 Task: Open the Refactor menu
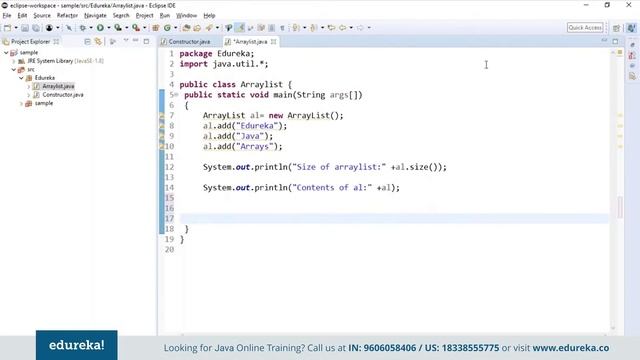pyautogui.click(x=67, y=16)
